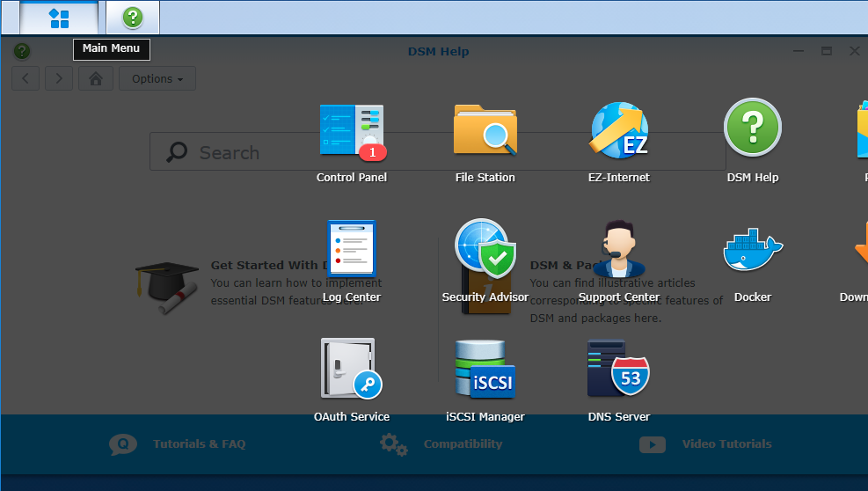Go back in DSM Help

pos(26,78)
